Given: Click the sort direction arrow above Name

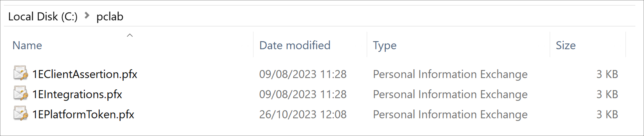Looking at the screenshot, I should 130,35.
